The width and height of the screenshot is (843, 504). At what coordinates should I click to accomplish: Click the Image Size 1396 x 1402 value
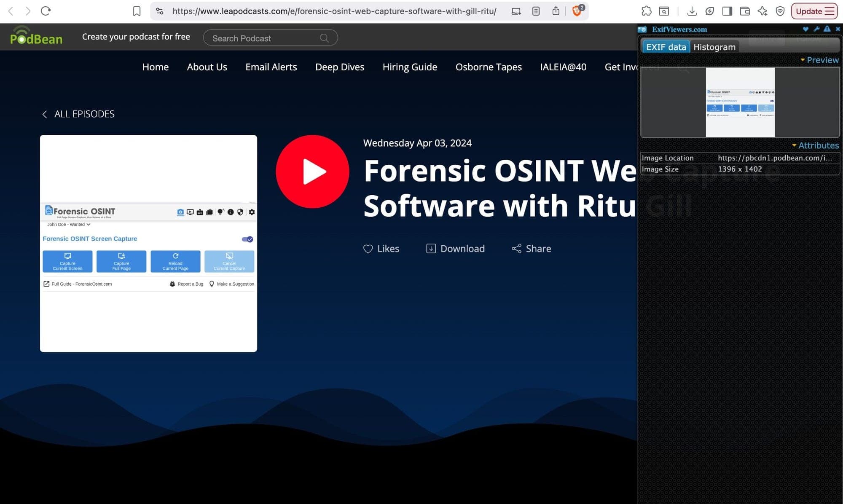[740, 169]
